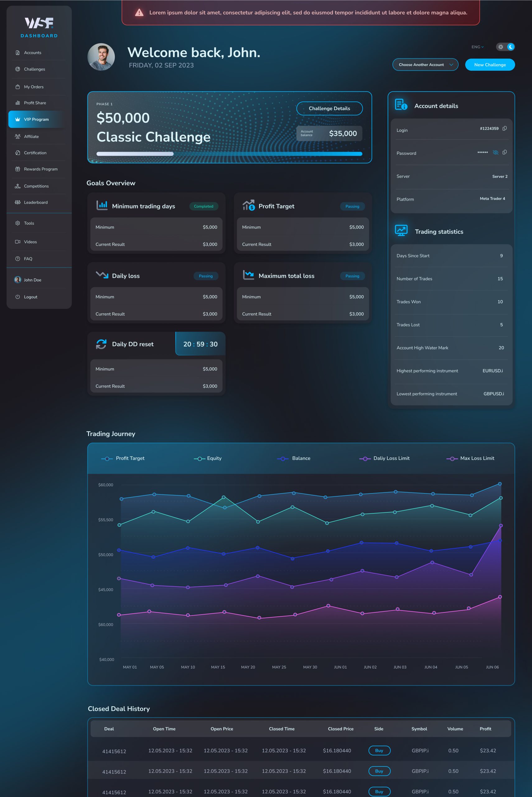Click the Profit Share chart icon
The image size is (532, 797).
[x=18, y=103]
